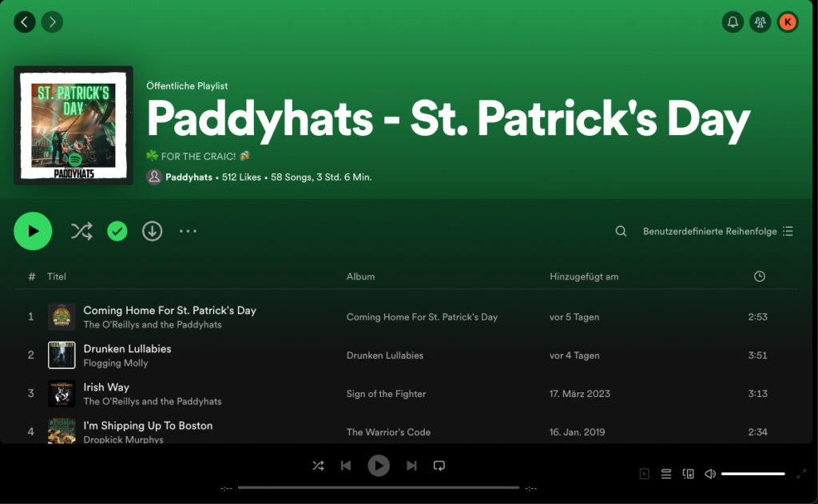Click the playlist title Paddyhats - St. Patrick's Day
The width and height of the screenshot is (818, 504).
[448, 120]
